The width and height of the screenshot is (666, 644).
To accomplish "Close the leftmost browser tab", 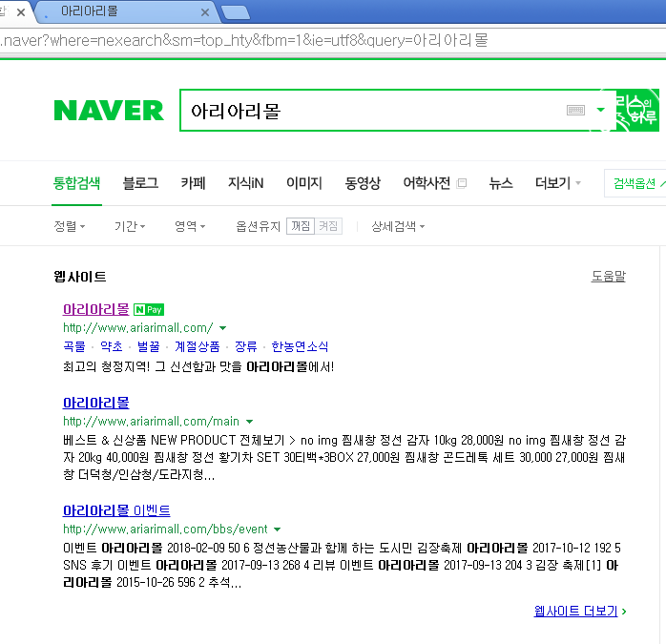I will [20, 12].
